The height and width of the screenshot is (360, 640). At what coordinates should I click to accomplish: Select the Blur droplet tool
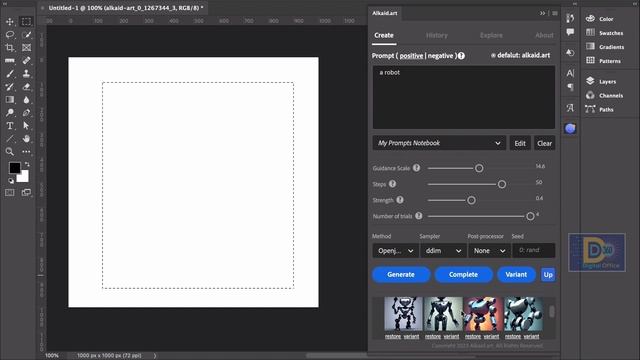(27, 100)
